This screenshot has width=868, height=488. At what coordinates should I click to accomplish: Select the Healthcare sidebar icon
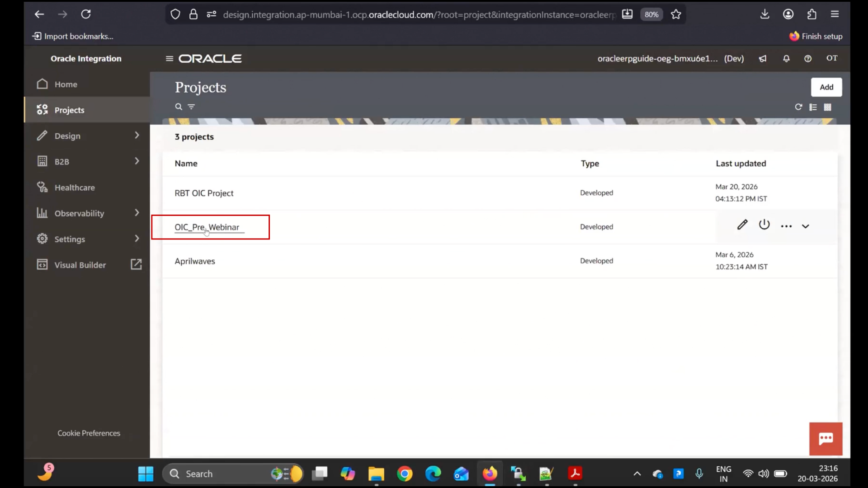(42, 187)
